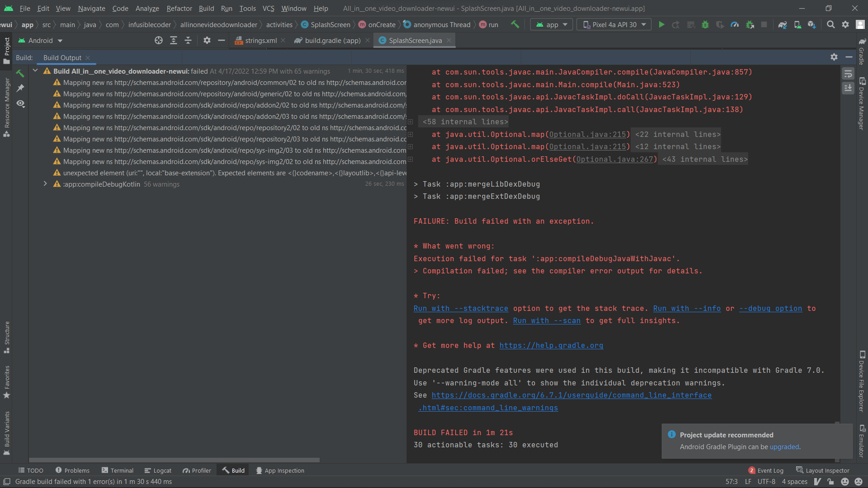Run the app with green play button
868x488 pixels.
[661, 24]
